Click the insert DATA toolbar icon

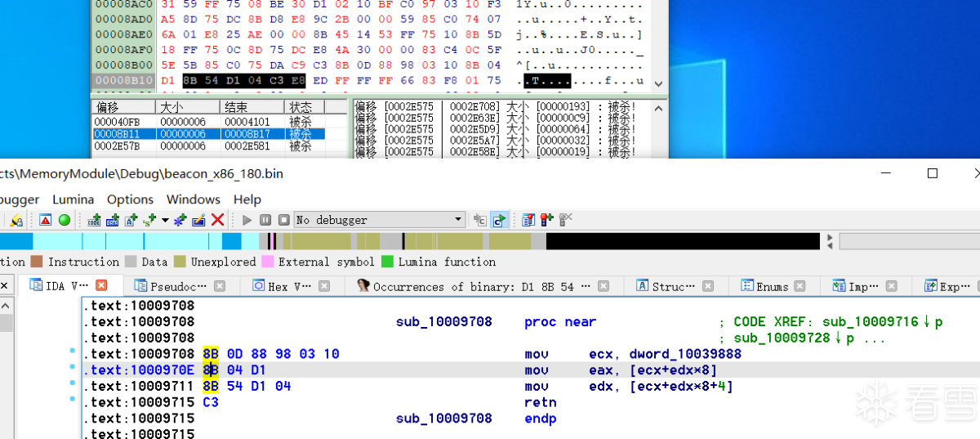point(113,220)
